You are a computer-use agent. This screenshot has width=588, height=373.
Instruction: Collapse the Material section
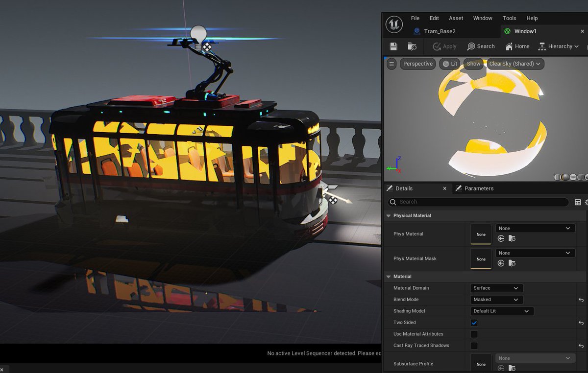pyautogui.click(x=389, y=277)
